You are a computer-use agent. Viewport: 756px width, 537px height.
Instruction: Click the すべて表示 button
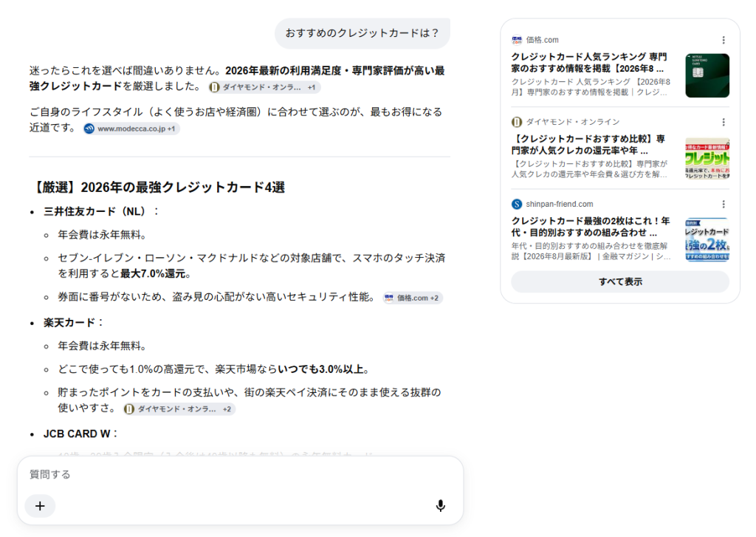tap(620, 281)
